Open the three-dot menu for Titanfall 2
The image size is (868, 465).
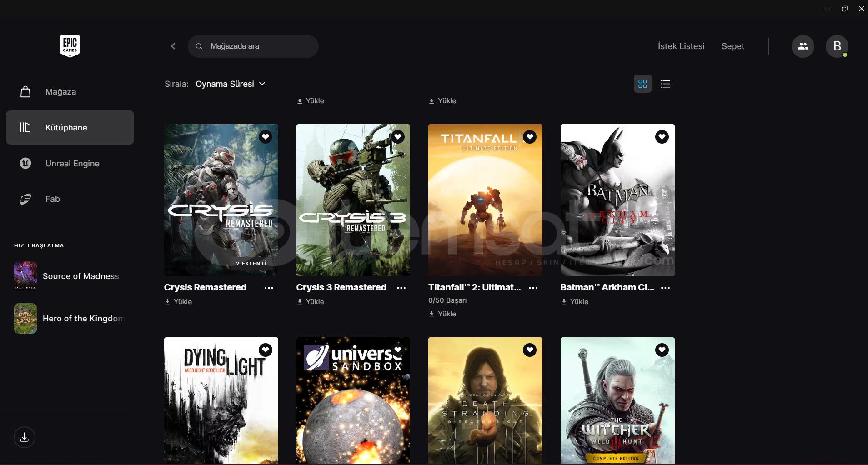coord(533,288)
